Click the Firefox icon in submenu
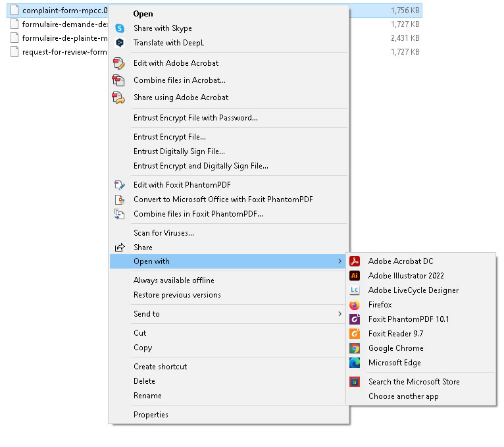 (355, 305)
